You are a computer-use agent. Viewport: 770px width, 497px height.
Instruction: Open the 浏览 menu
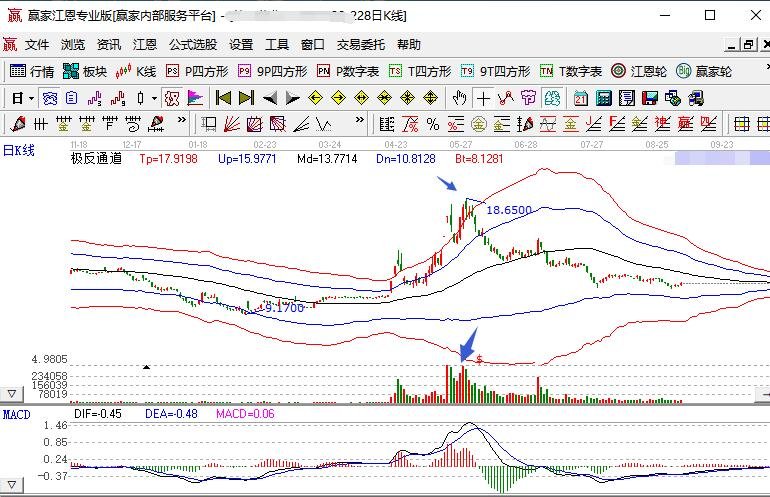tap(73, 45)
